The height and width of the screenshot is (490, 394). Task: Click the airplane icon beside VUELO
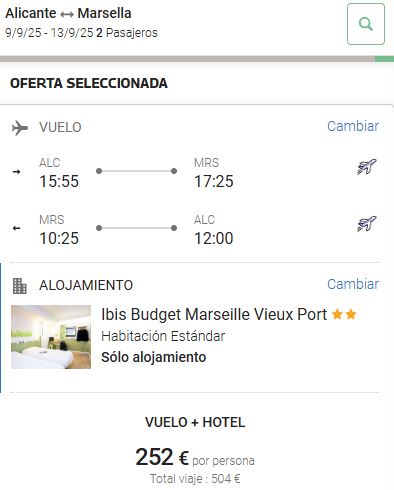coord(20,128)
